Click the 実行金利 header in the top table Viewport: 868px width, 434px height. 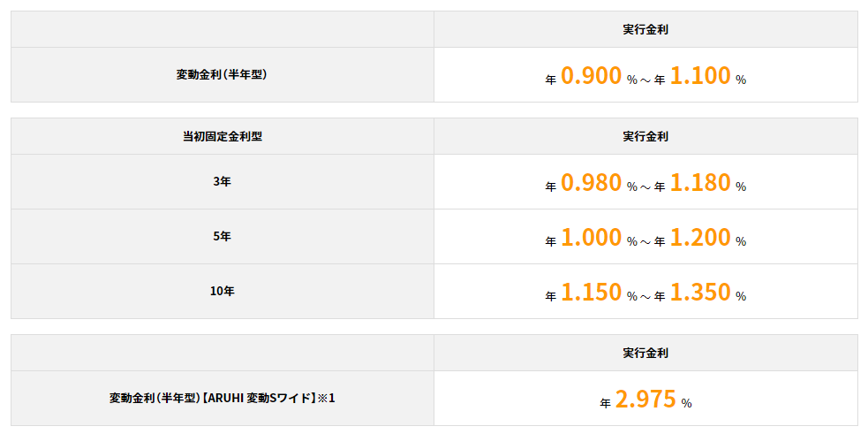645,29
